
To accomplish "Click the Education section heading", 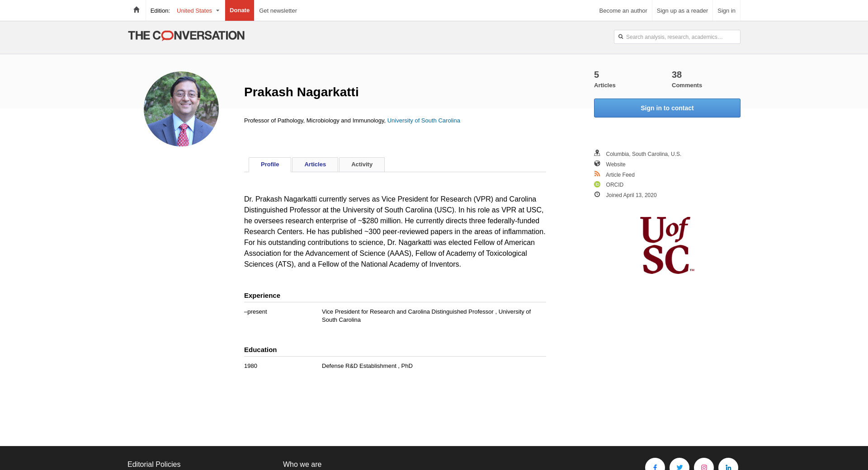I will pos(260,350).
